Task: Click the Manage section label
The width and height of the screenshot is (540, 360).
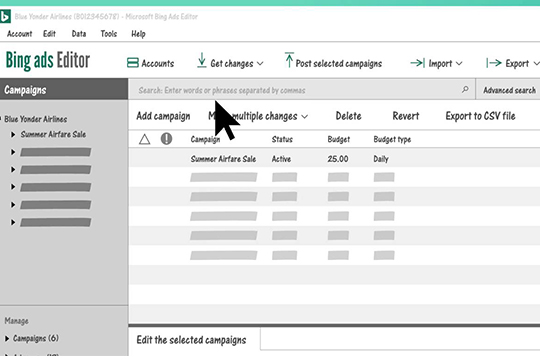Action: click(x=17, y=321)
